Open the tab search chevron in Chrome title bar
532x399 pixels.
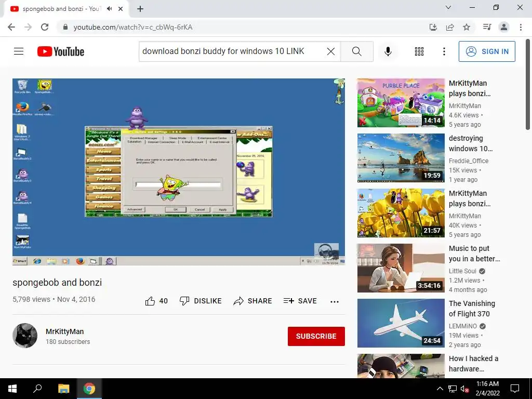pos(448,7)
